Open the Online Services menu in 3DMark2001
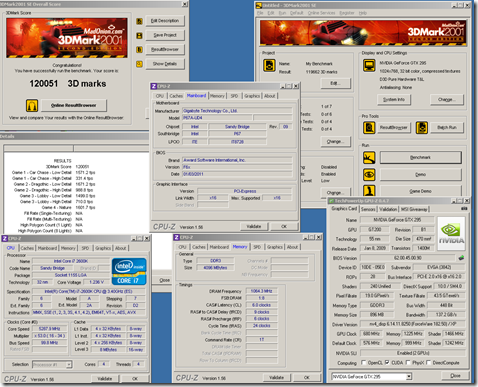 click(x=321, y=13)
